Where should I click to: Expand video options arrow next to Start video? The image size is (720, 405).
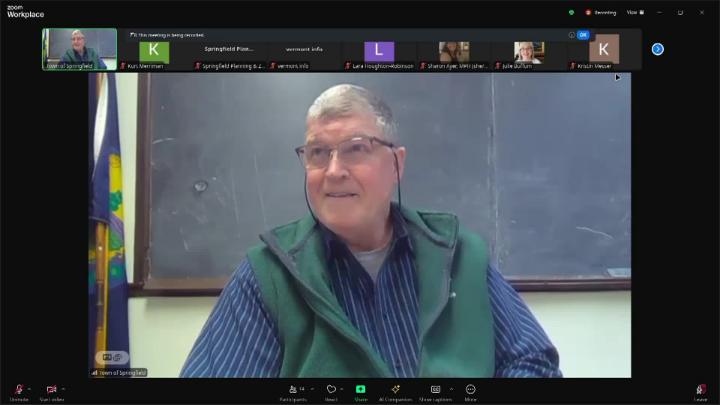point(65,389)
